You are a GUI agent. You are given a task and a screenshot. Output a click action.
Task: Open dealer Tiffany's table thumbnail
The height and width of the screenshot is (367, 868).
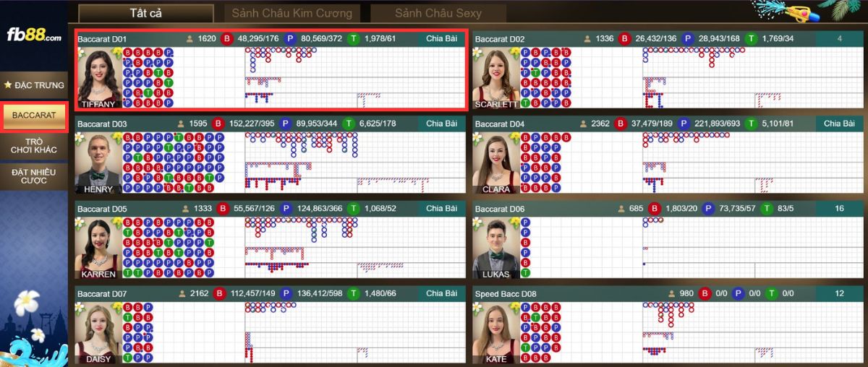99,78
